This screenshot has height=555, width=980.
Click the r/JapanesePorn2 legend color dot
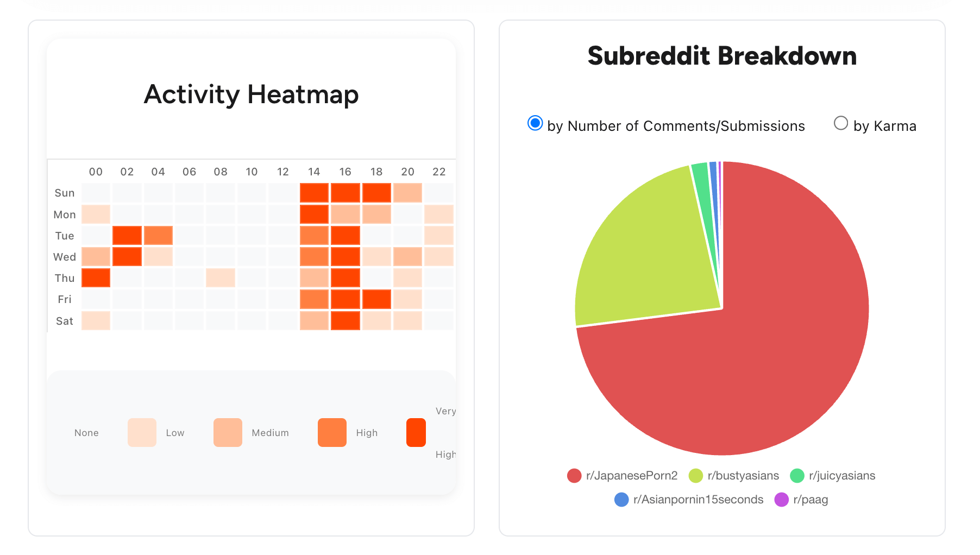click(x=575, y=475)
